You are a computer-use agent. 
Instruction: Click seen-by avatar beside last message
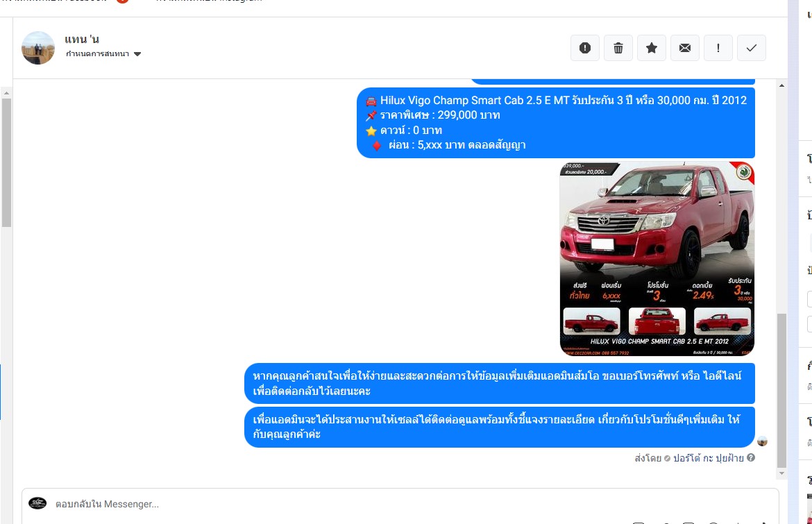(x=762, y=441)
